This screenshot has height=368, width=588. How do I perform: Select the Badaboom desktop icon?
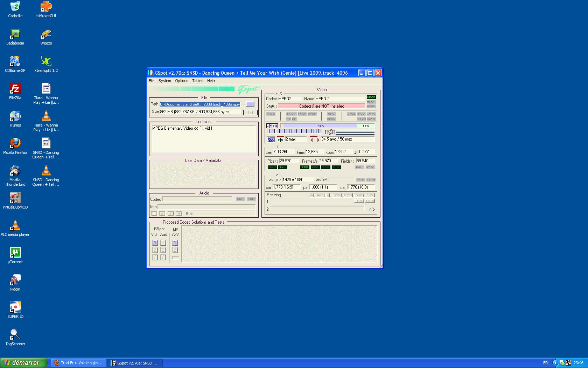tap(15, 34)
